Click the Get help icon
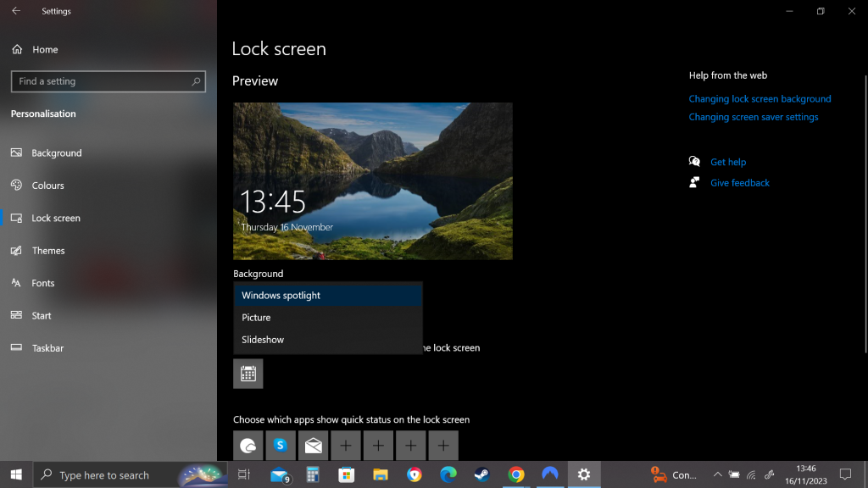 695,162
